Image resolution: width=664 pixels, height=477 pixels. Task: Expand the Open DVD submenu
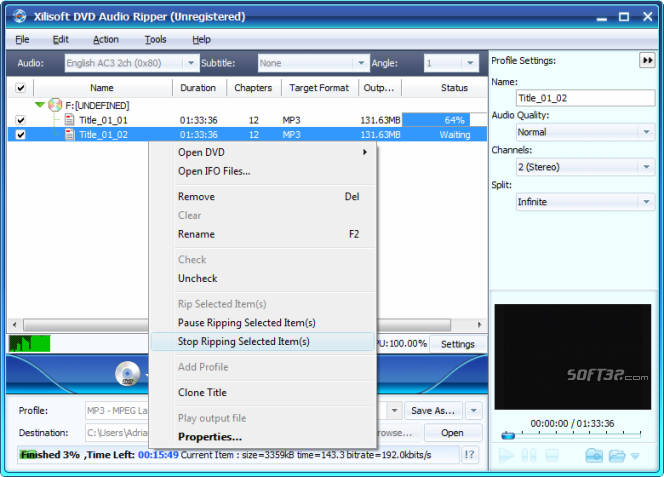click(x=263, y=152)
